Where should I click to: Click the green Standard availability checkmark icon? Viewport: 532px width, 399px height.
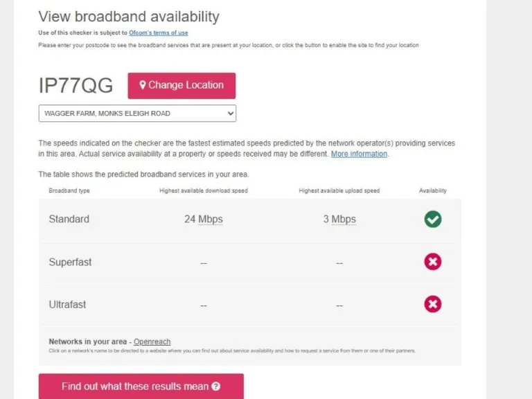pos(433,219)
